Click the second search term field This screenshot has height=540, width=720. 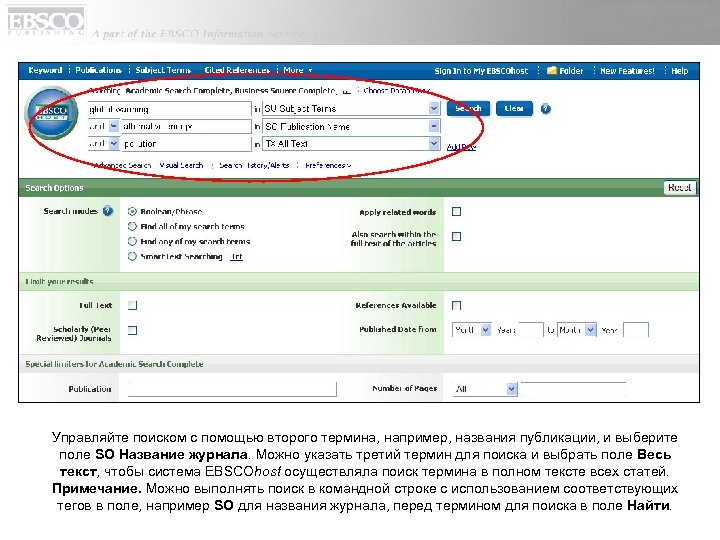pyautogui.click(x=186, y=126)
